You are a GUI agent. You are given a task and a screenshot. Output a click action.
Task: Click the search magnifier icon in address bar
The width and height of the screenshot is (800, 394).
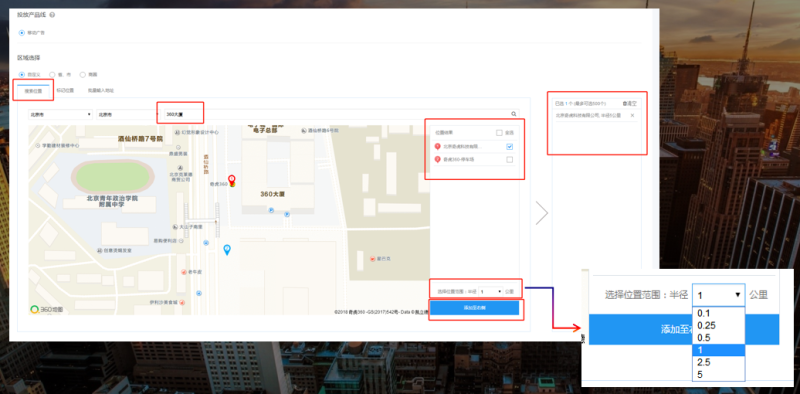514,114
